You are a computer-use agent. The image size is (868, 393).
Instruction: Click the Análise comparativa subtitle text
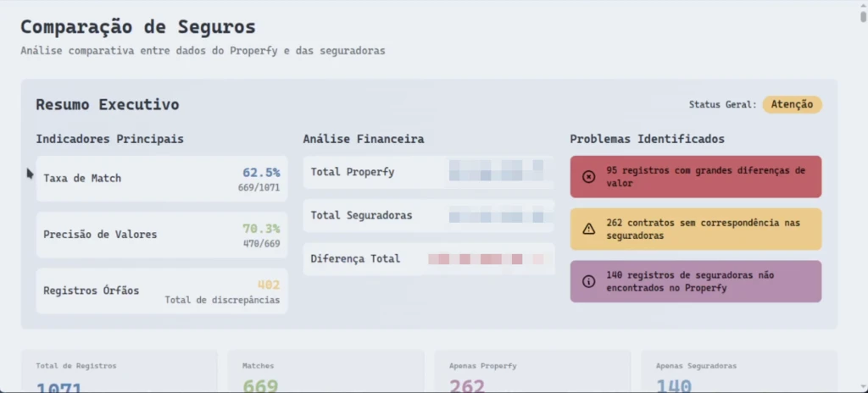pyautogui.click(x=203, y=51)
